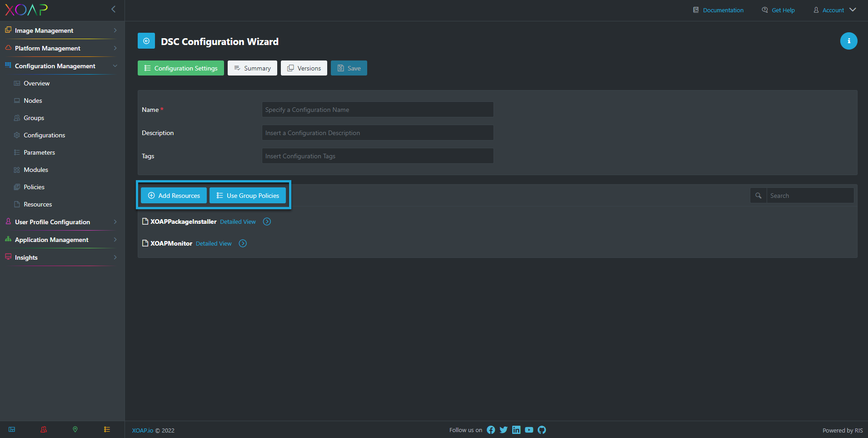Collapse the Configuration Management chevron
This screenshot has height=438, width=868.
[x=115, y=66]
